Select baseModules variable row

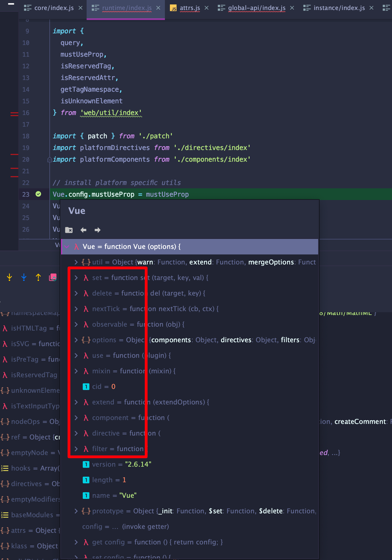click(x=30, y=515)
